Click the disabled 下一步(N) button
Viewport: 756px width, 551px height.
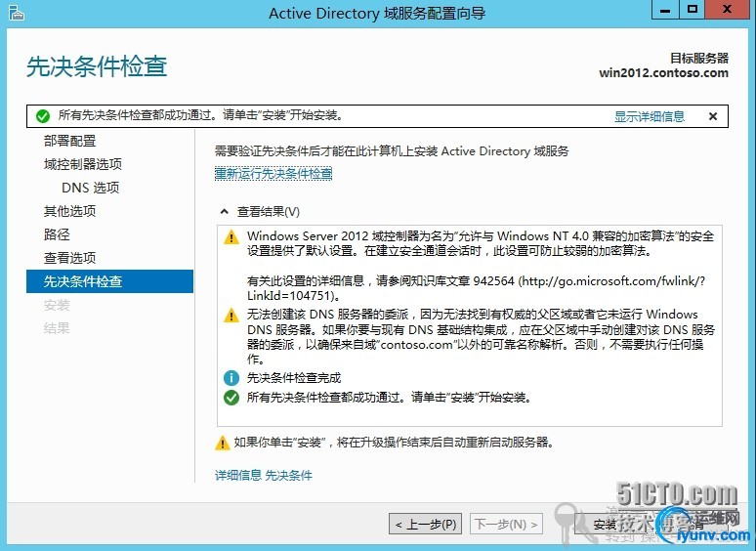(506, 524)
